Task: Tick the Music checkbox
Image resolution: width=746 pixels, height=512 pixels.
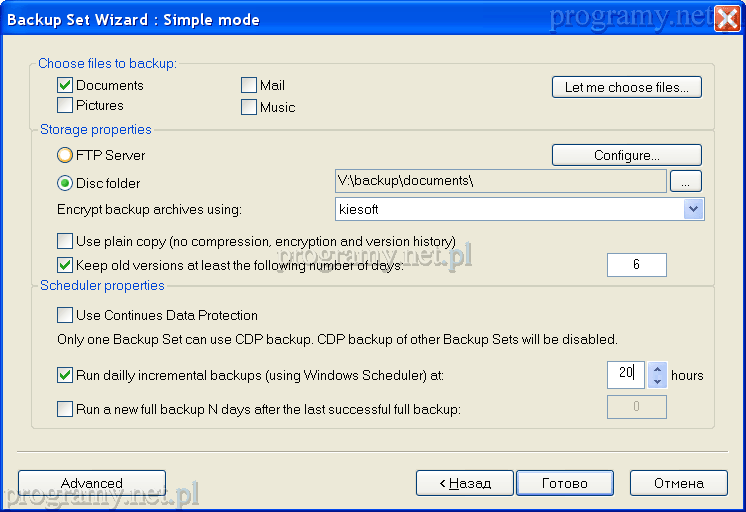Action: 250,107
